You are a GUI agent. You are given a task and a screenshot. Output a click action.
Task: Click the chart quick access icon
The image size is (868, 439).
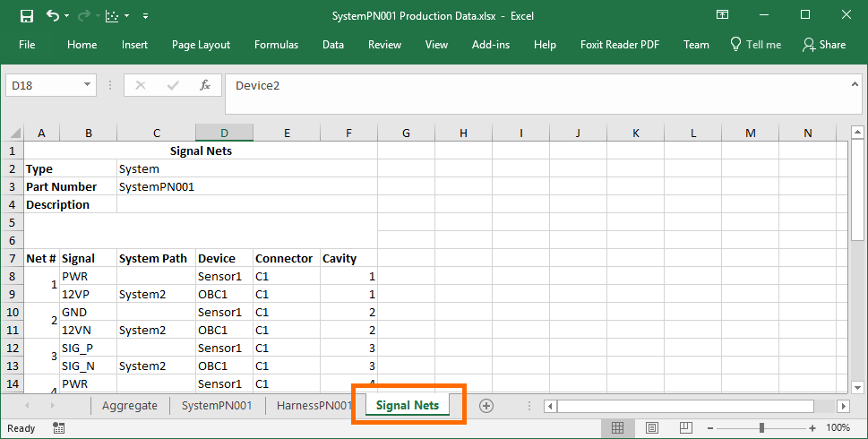112,16
